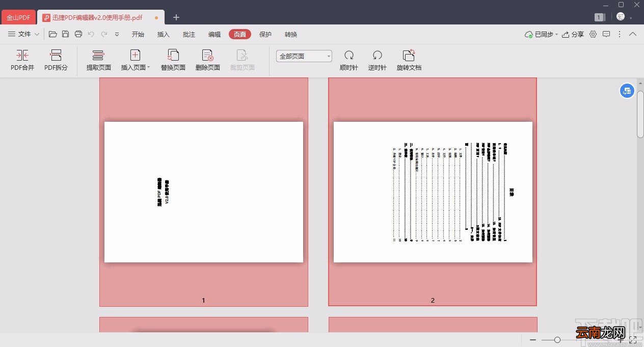Viewport: 644px width, 347px height.
Task: Undo the last action
Action: 91,34
